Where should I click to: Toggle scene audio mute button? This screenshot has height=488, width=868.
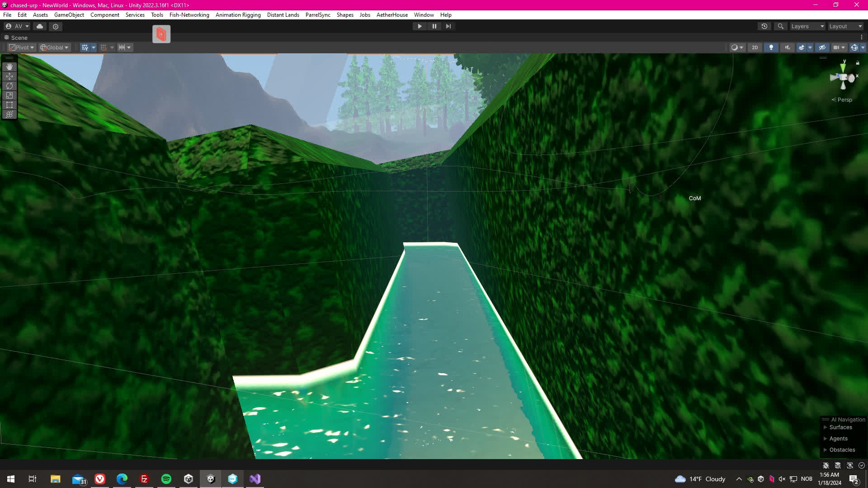(787, 47)
